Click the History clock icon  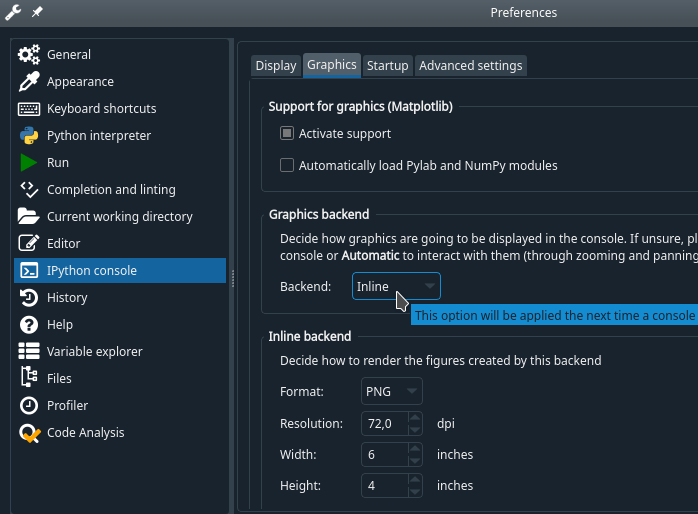29,298
